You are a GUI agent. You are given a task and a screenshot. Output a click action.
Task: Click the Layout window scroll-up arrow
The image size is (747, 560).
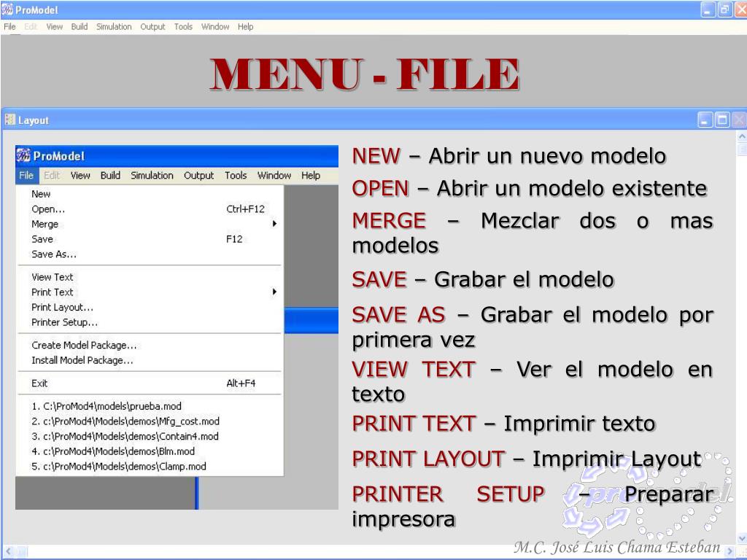742,136
